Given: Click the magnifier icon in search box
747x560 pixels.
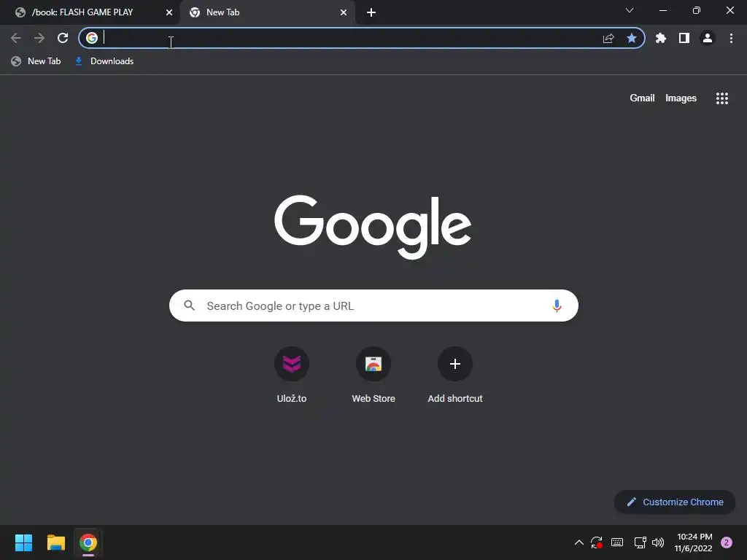Looking at the screenshot, I should point(190,306).
